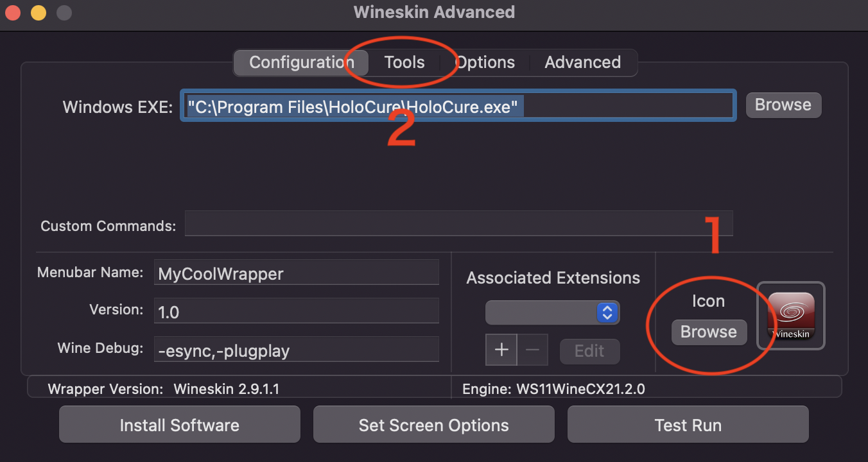The image size is (868, 462).
Task: Browse for a new wrapper icon
Action: coord(709,332)
